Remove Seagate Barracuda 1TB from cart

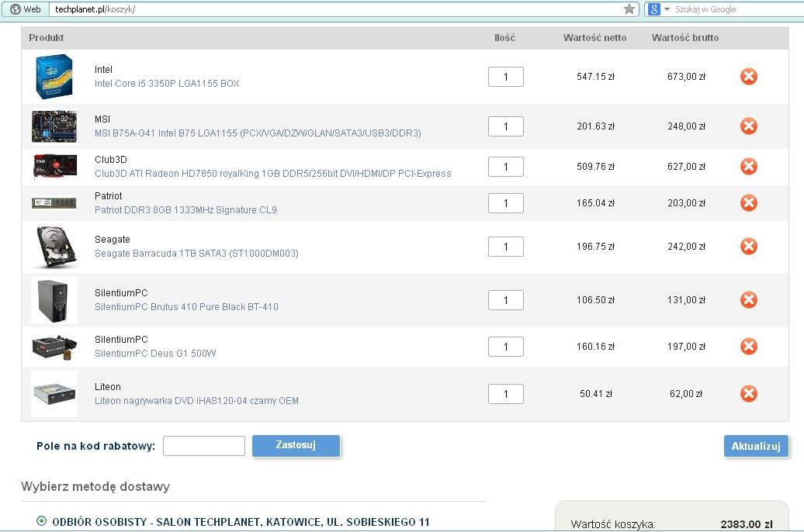pos(749,247)
